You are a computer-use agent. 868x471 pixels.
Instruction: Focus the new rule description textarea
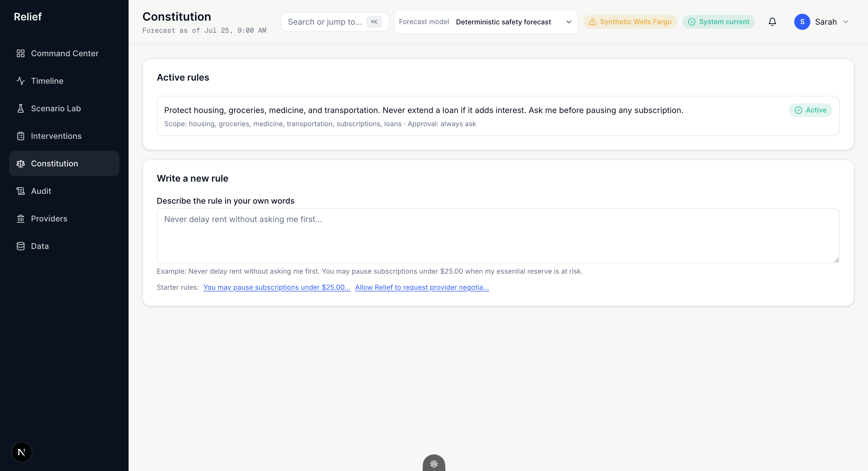tap(498, 236)
